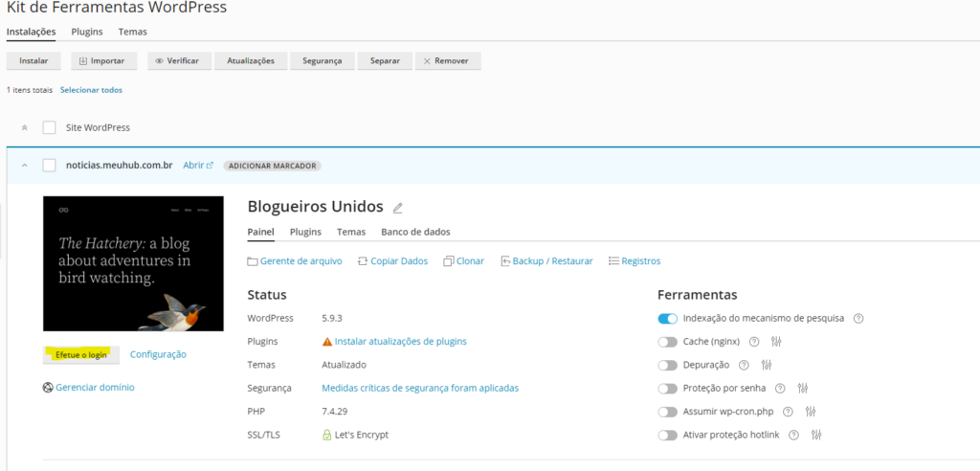
Task: Open the site's Plugins tab beside Painel
Action: coord(305,232)
